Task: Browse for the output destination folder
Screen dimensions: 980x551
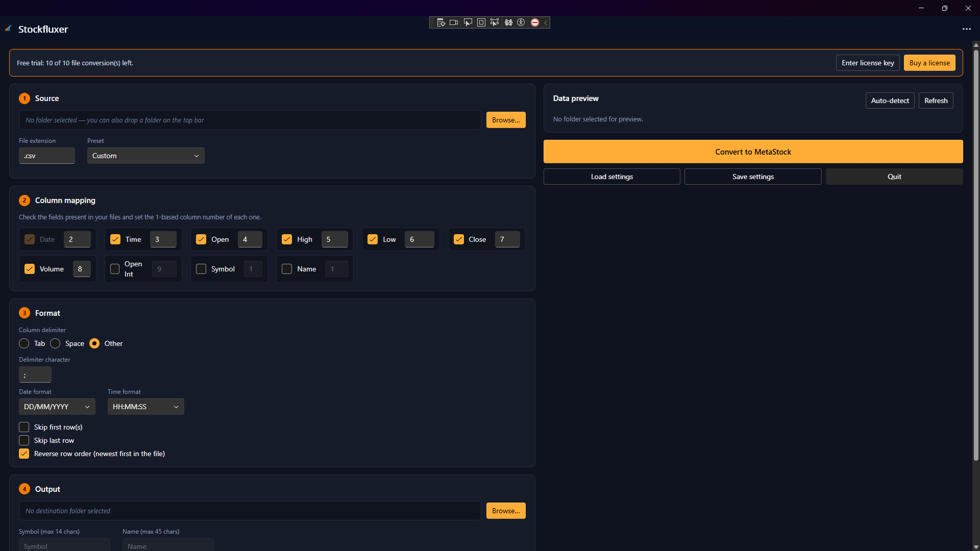Action: coord(506,511)
